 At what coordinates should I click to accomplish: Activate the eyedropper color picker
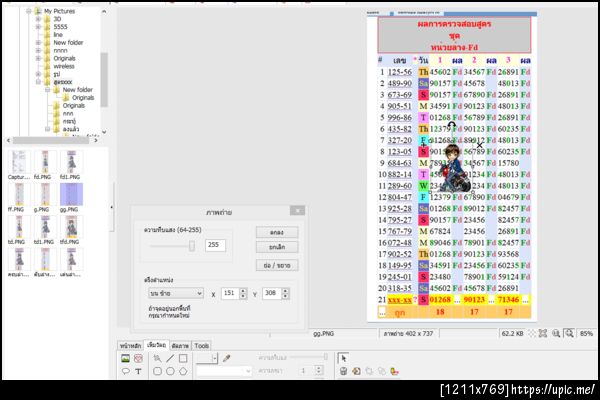pyautogui.click(x=227, y=358)
